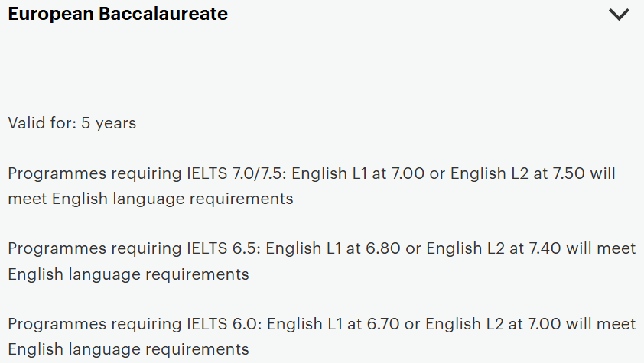Click 'English L1 at 6.70' text

click(x=326, y=324)
